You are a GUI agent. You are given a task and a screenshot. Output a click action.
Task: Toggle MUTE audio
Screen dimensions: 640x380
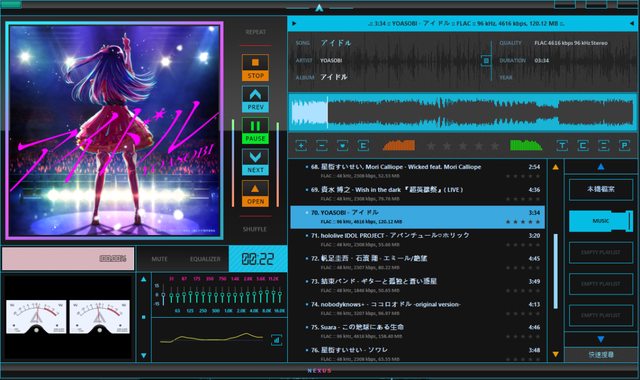[159, 259]
